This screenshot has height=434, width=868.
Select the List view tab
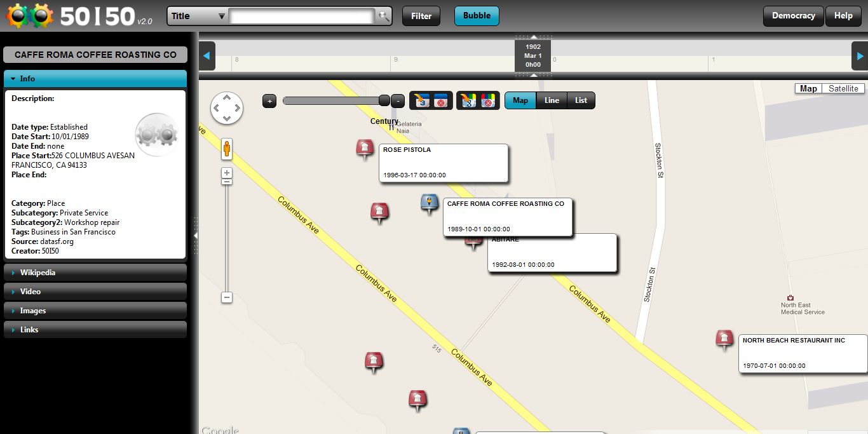coord(581,100)
